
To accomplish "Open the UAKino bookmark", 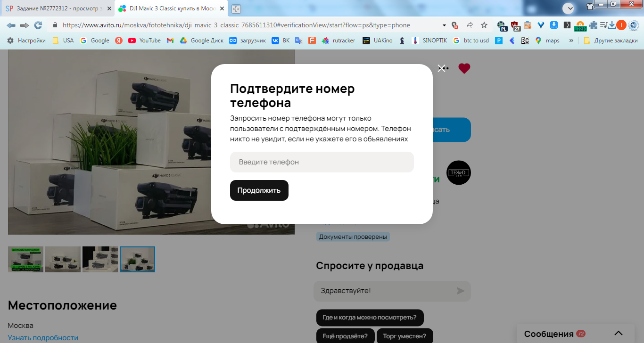I will [377, 41].
